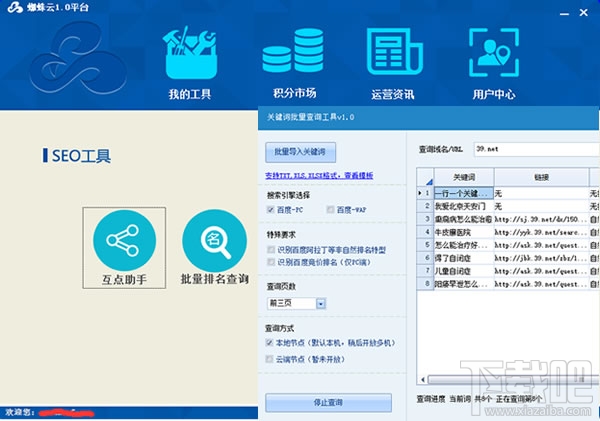600x421 pixels.
Task: Select row 1 keyword cell 一行一个关键
Action: point(464,193)
